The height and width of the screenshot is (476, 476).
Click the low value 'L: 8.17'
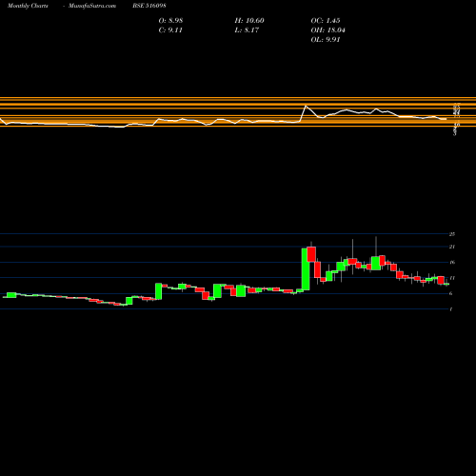(x=247, y=30)
